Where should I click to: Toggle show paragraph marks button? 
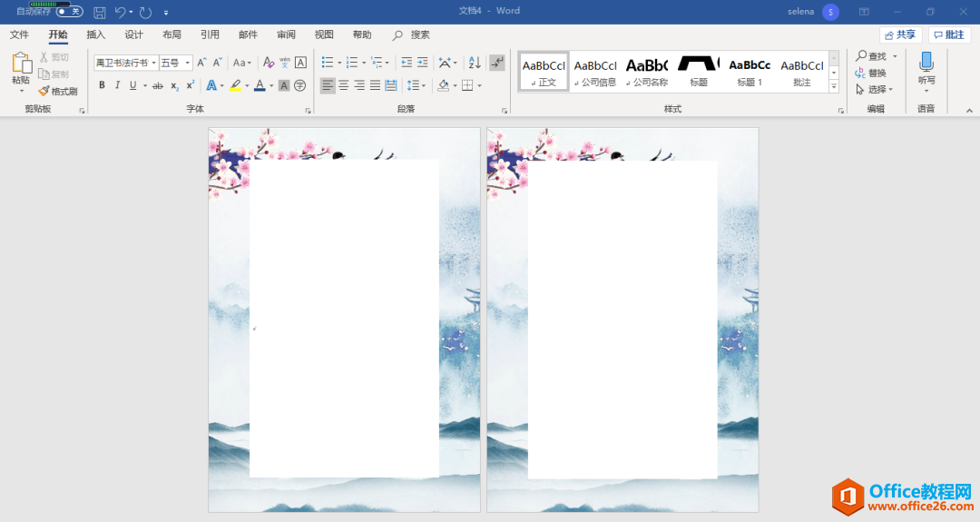496,63
